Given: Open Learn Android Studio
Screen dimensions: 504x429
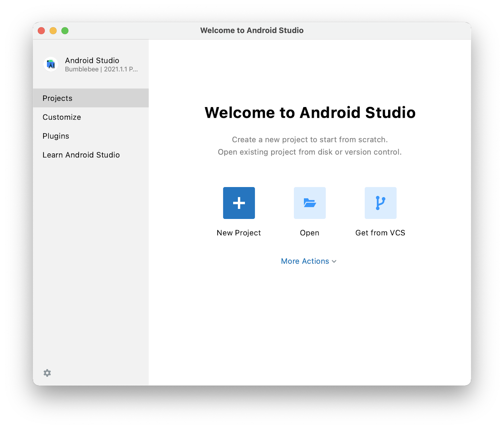Looking at the screenshot, I should 81,155.
